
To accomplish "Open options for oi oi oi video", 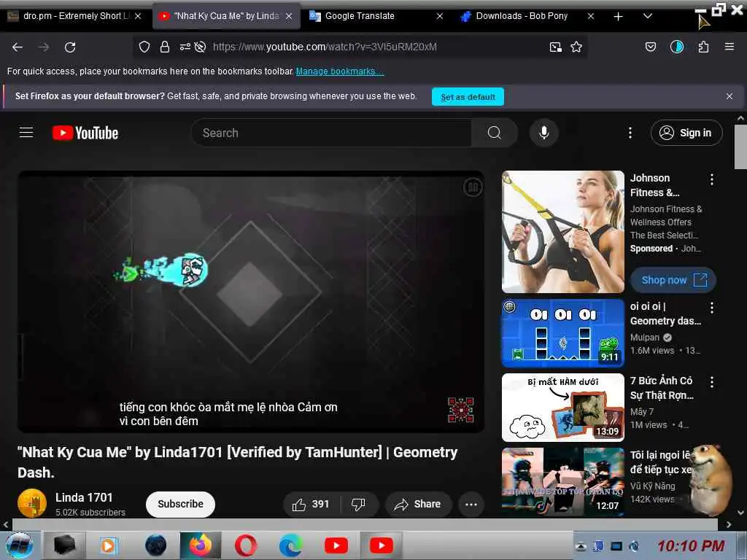I will (712, 308).
